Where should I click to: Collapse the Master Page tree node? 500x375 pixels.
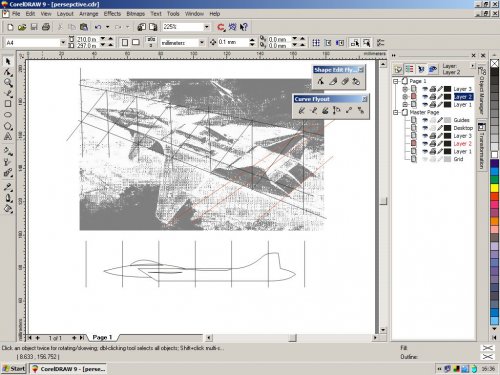(x=396, y=112)
